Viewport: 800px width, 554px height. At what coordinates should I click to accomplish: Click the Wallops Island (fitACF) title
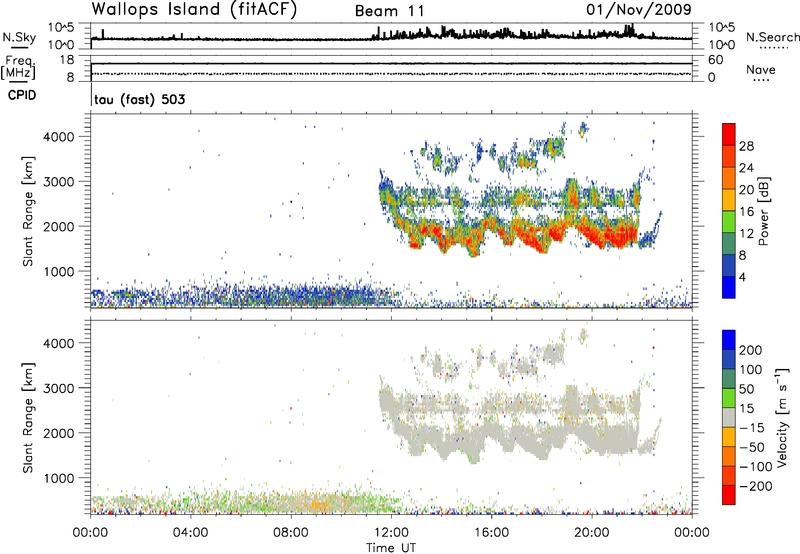point(194,9)
